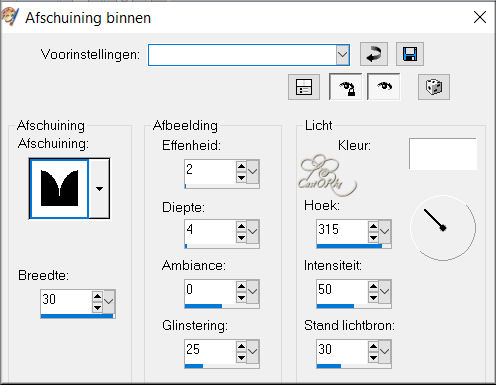Viewport: 496px width, 385px height.
Task: Decrease the Diepte value with down arrow
Action: [x=241, y=237]
